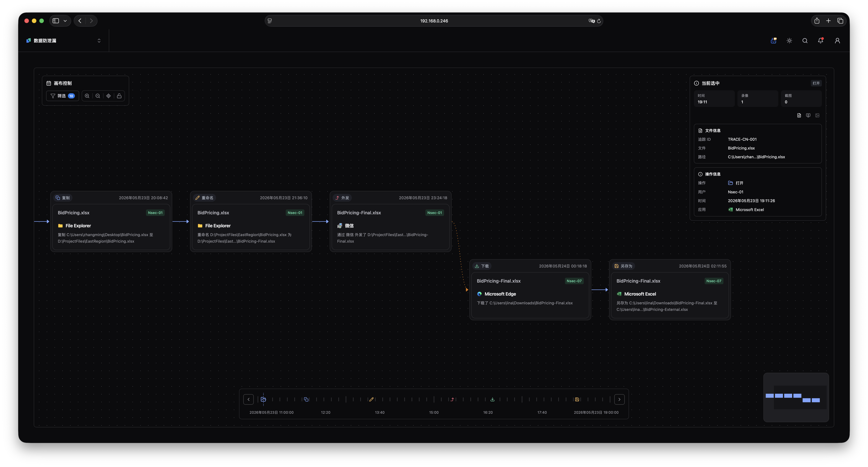Open the search magnifier in the header

(x=805, y=40)
